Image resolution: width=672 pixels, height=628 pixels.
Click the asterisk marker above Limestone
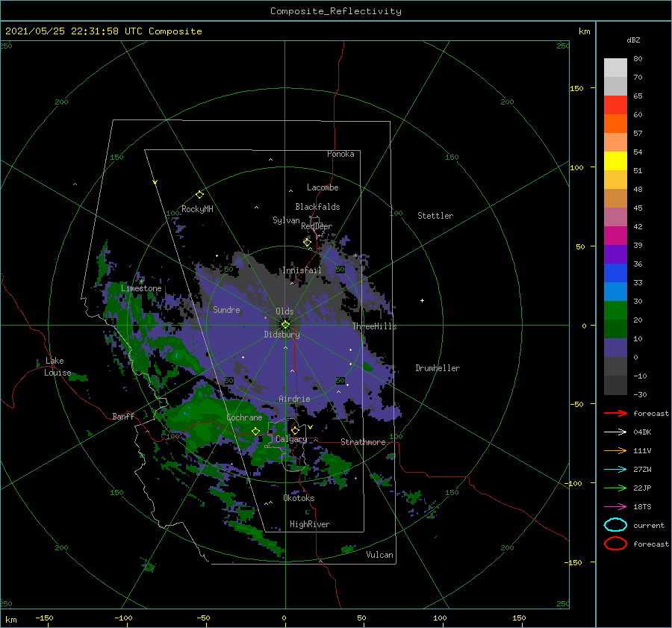pyautogui.click(x=141, y=282)
